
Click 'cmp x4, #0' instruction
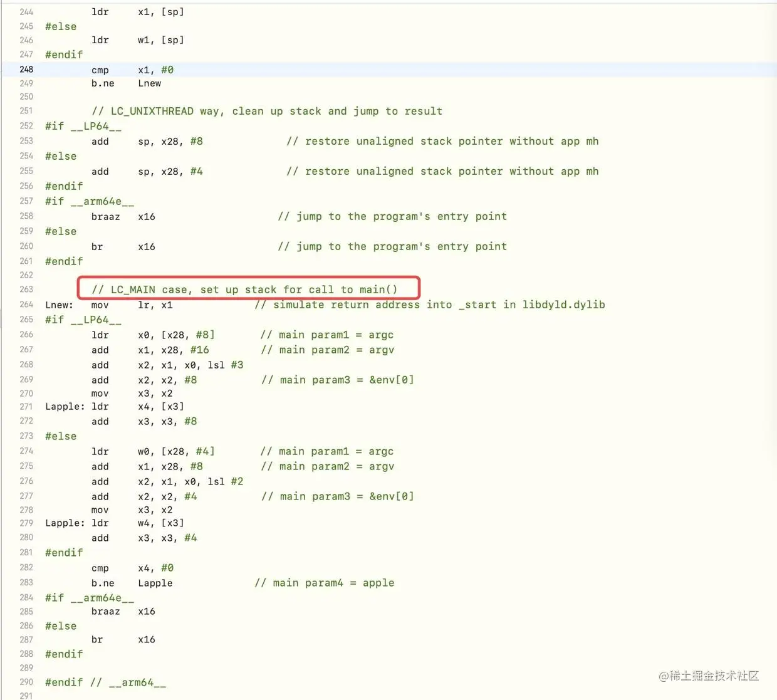click(132, 568)
